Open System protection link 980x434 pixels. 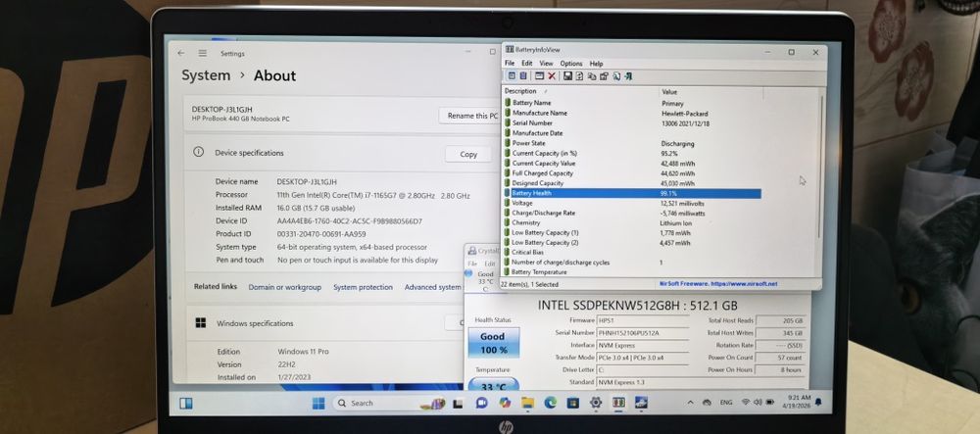coord(364,287)
